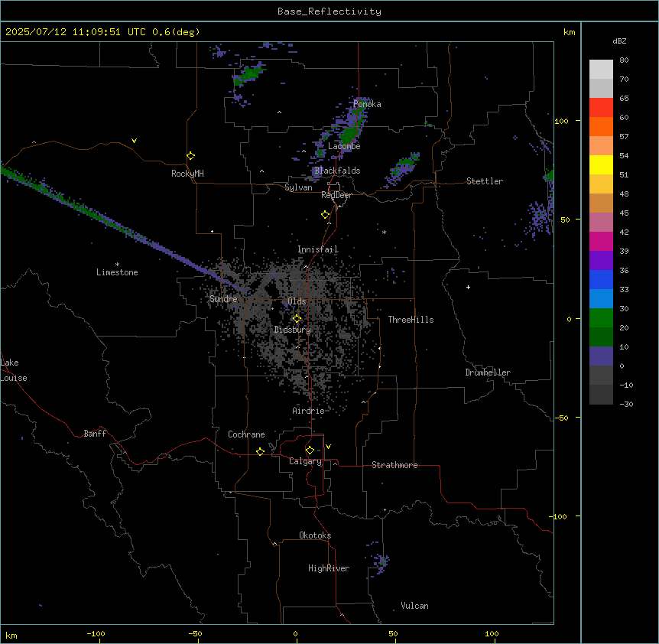The height and width of the screenshot is (644, 659).
Task: Click the green echo cell near Lacombe
Action: coord(349,135)
